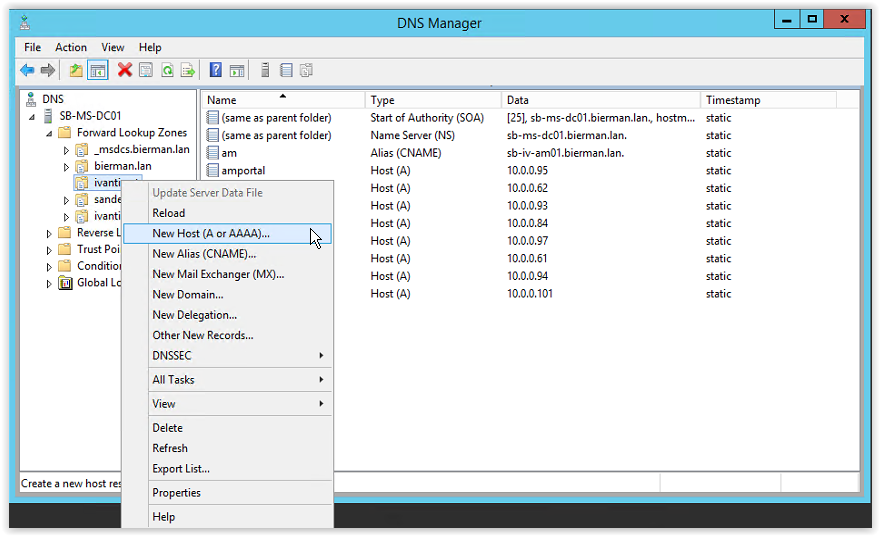Click the last toolbar icon with pages
Viewport: 880px width, 536px height.
[306, 70]
